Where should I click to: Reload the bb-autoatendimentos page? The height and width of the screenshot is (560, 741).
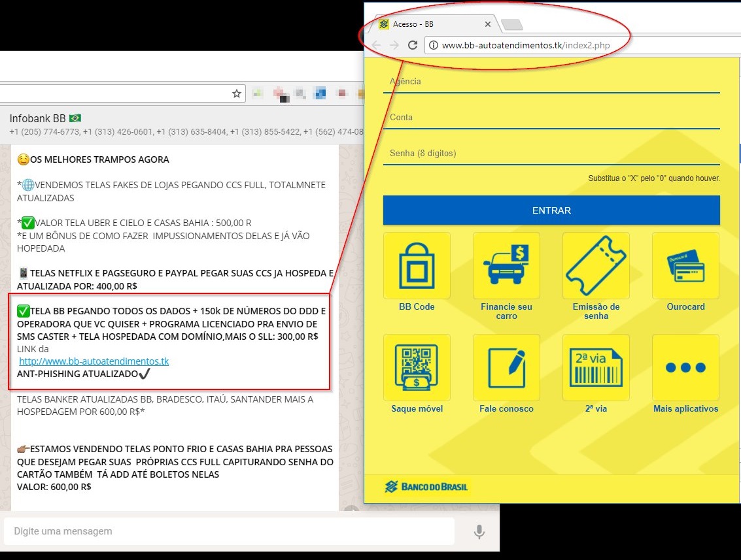click(x=413, y=45)
